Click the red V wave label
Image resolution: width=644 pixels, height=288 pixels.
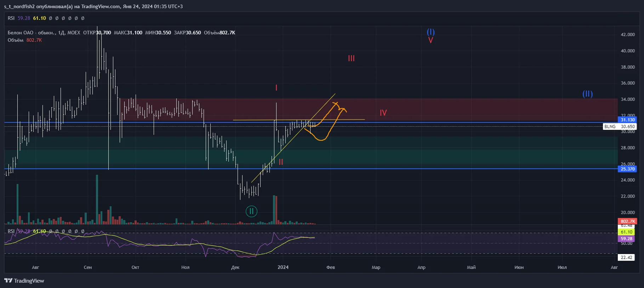[x=431, y=40]
